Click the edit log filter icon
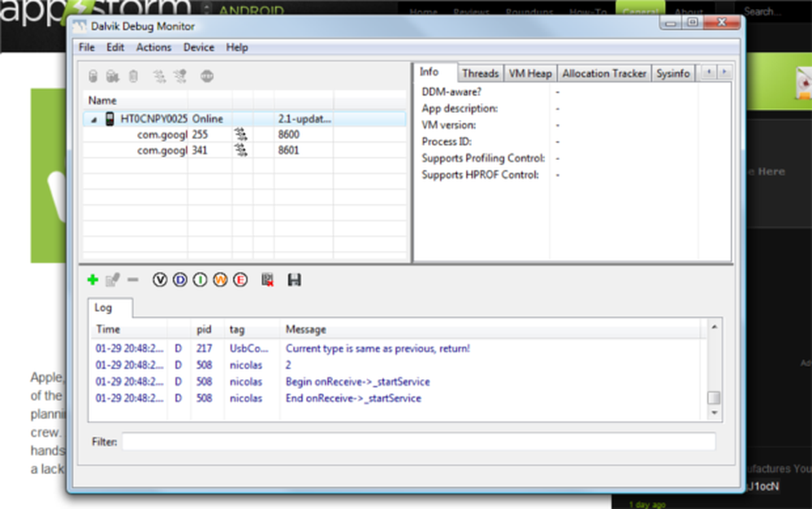Image resolution: width=812 pixels, height=509 pixels. (112, 280)
